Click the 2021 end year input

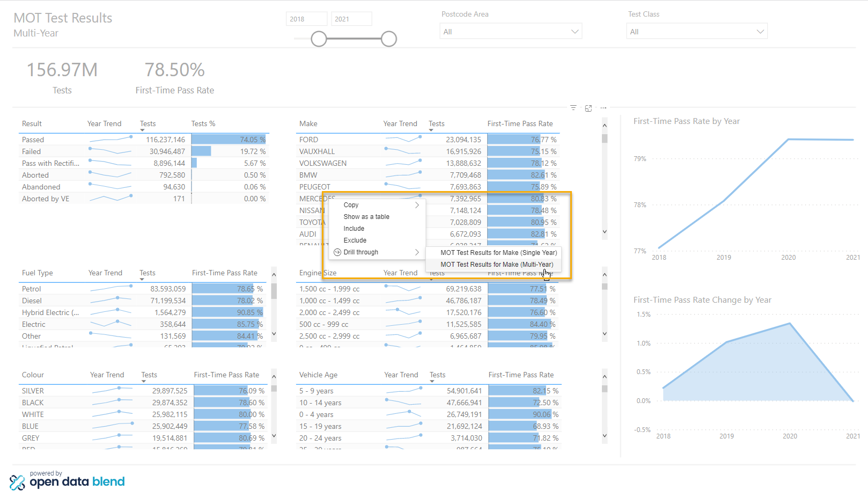click(x=351, y=19)
